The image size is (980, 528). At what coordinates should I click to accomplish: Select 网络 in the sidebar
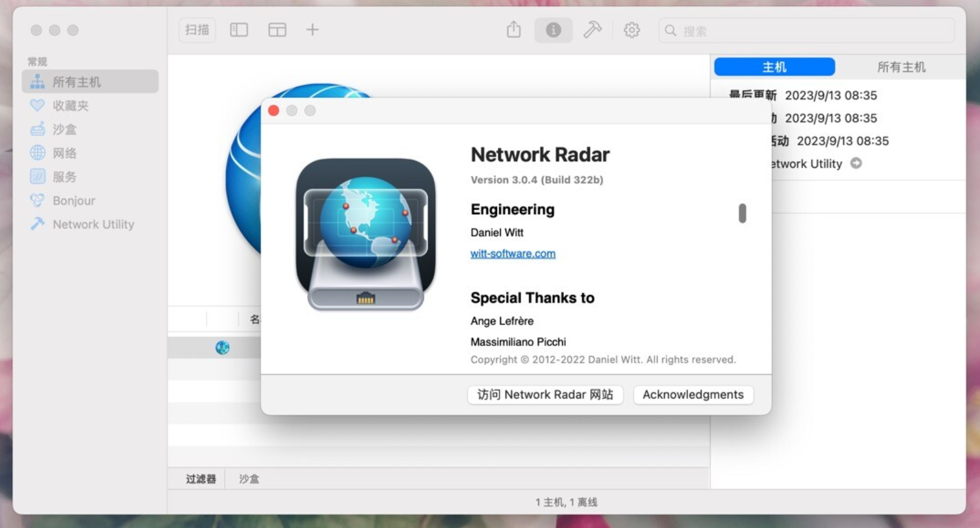pyautogui.click(x=90, y=153)
